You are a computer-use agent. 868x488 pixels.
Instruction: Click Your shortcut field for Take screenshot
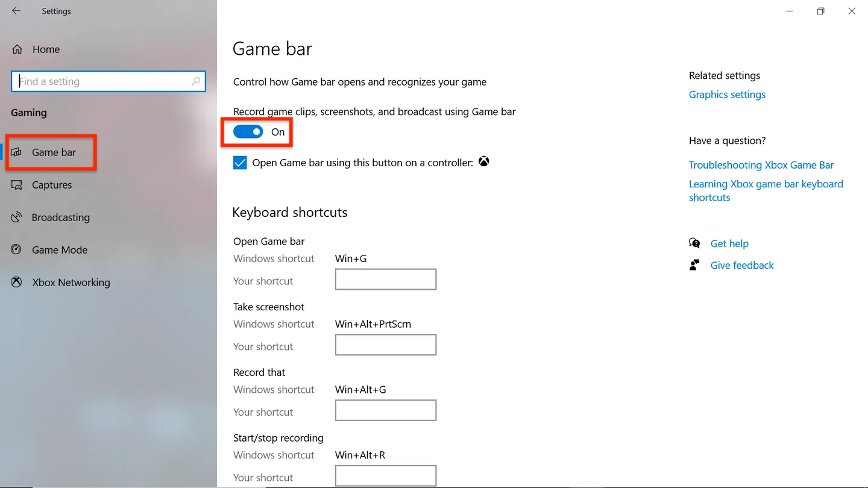pyautogui.click(x=386, y=345)
